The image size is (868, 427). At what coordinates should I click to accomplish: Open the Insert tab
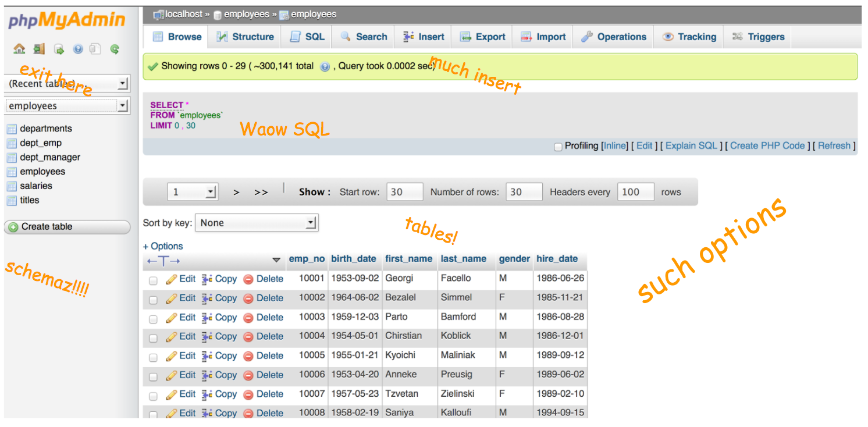pyautogui.click(x=424, y=37)
